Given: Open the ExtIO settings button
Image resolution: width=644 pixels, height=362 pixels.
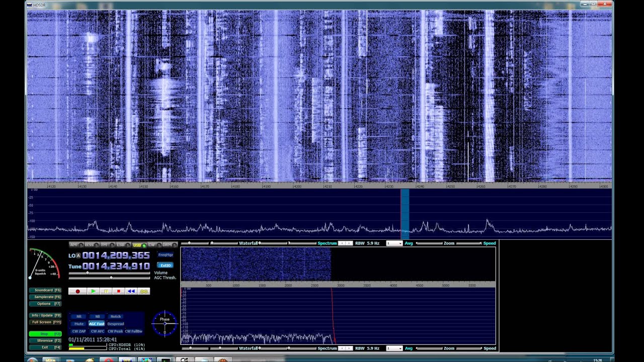Looking at the screenshot, I should (x=166, y=265).
